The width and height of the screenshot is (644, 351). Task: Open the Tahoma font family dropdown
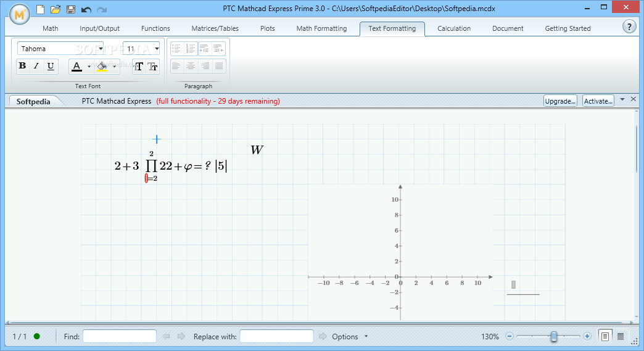point(101,49)
